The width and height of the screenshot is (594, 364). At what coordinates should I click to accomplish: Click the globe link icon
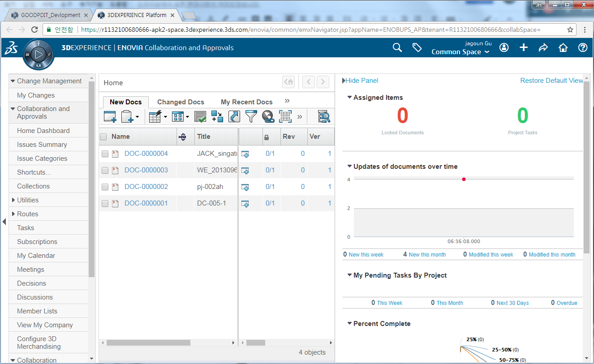(x=268, y=117)
